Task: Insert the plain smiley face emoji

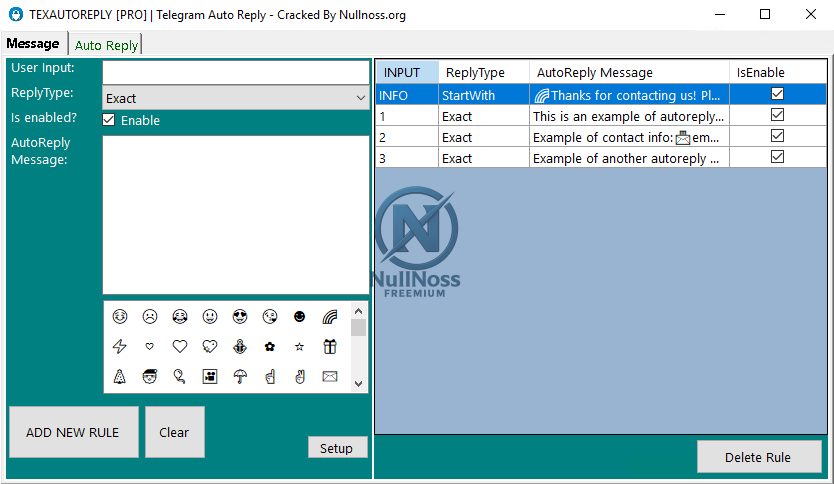Action: [210, 317]
